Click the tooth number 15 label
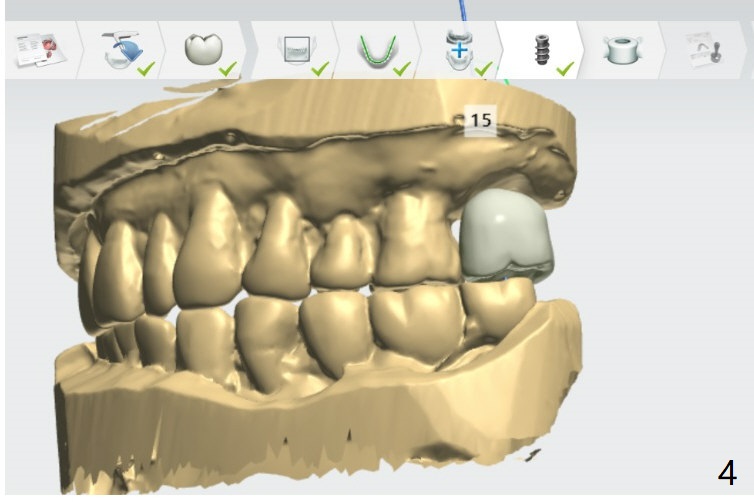Image resolution: width=754 pixels, height=502 pixels. click(480, 120)
